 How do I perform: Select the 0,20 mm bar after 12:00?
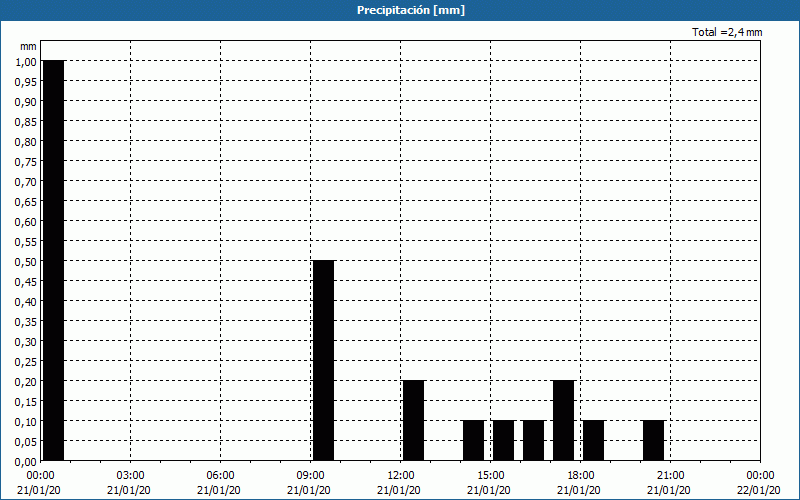tap(414, 420)
